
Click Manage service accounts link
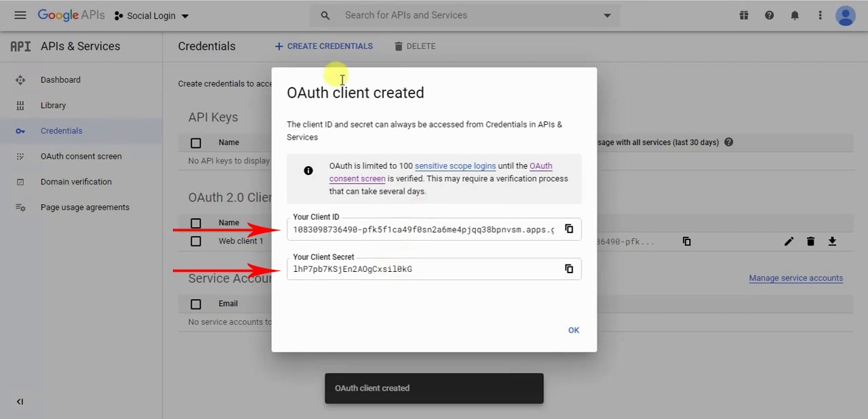[x=796, y=278]
